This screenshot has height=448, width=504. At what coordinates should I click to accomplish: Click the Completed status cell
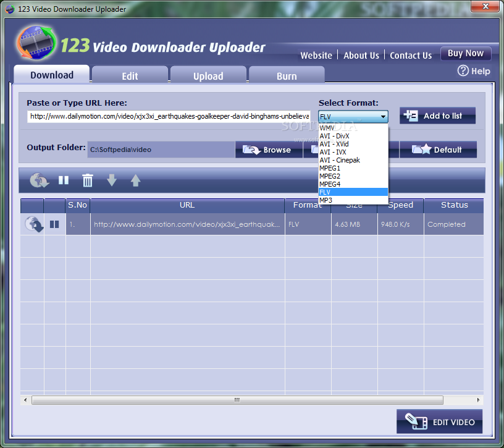tap(454, 224)
